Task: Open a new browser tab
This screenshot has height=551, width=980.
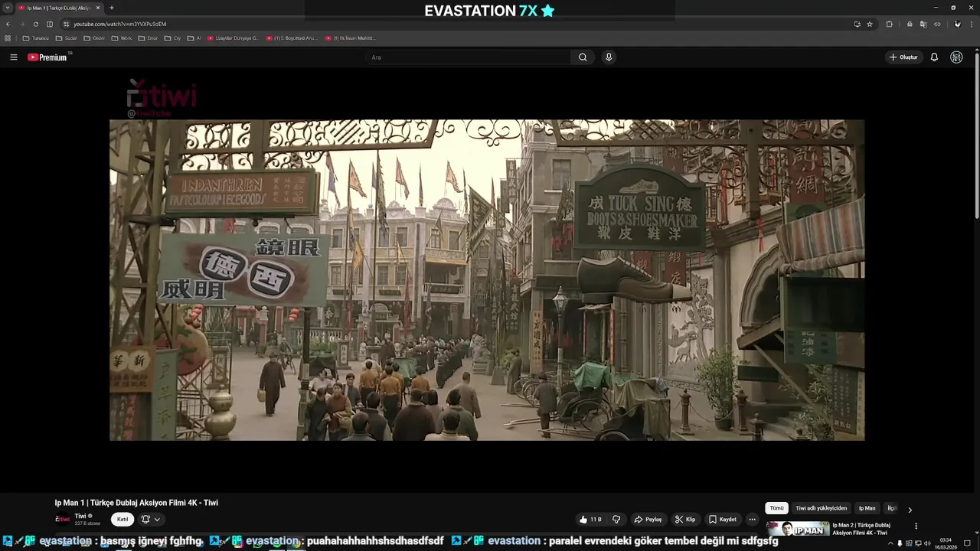Action: (x=112, y=8)
